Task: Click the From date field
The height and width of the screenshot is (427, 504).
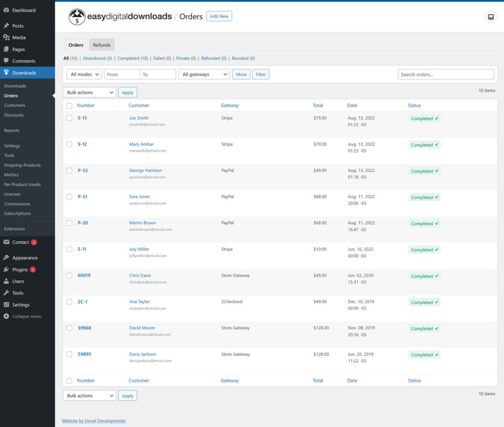Action: click(x=122, y=74)
